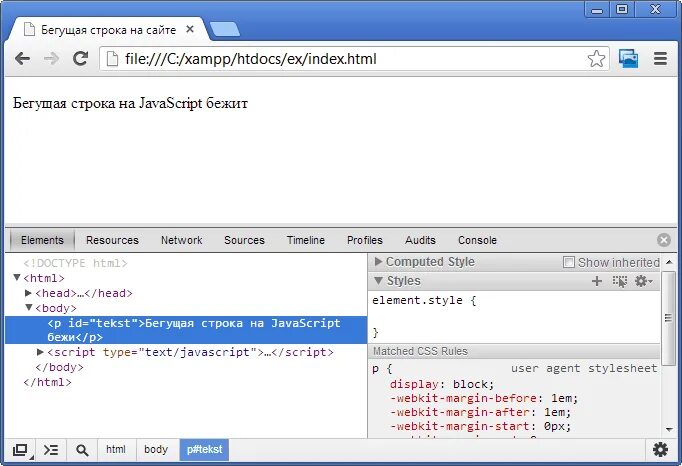
Task: Select html in the breadcrumb bar
Action: pyautogui.click(x=116, y=449)
